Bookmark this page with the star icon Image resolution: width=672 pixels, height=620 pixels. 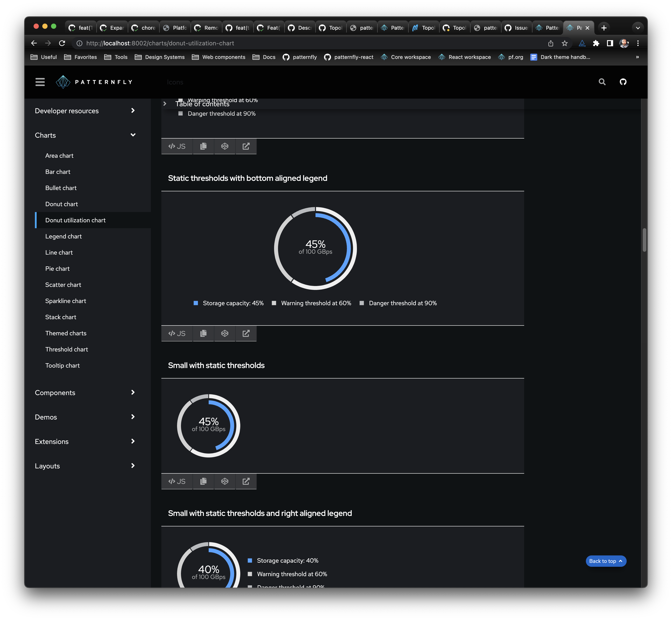click(x=565, y=43)
